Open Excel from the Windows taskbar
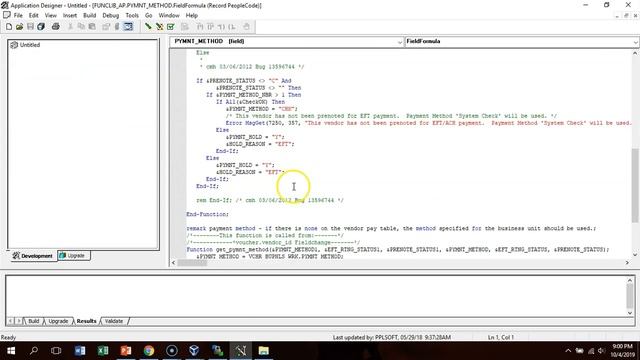This screenshot has width=640, height=360. pyautogui.click(x=103, y=351)
